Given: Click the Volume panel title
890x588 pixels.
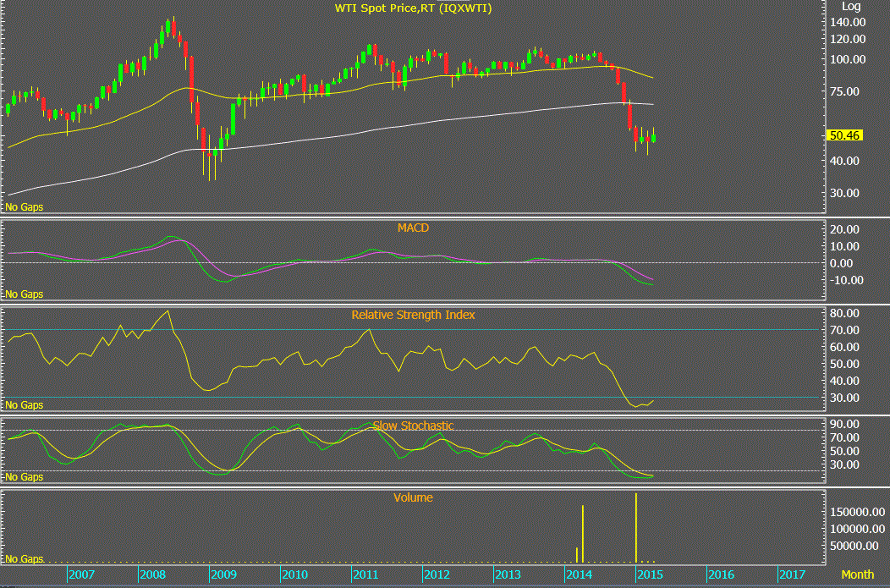Looking at the screenshot, I should pyautogui.click(x=413, y=497).
